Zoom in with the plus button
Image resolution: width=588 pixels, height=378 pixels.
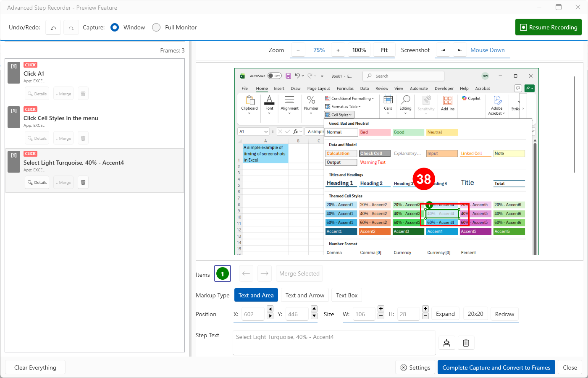(338, 50)
